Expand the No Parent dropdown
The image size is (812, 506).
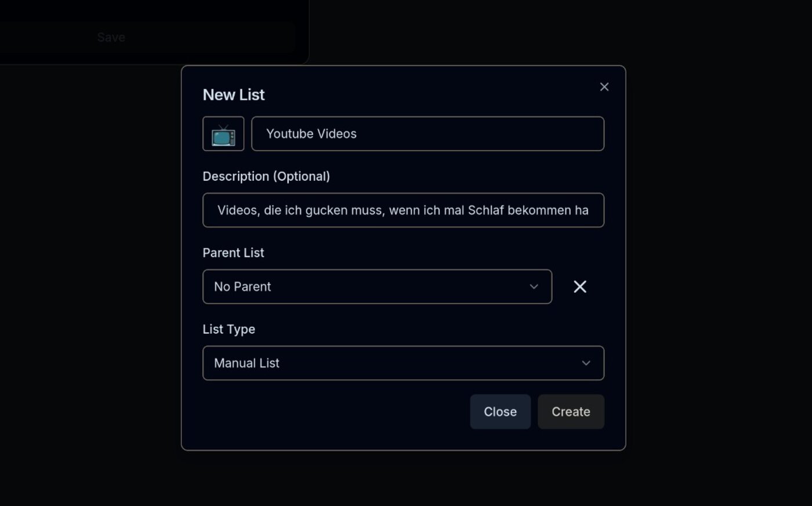click(x=377, y=286)
